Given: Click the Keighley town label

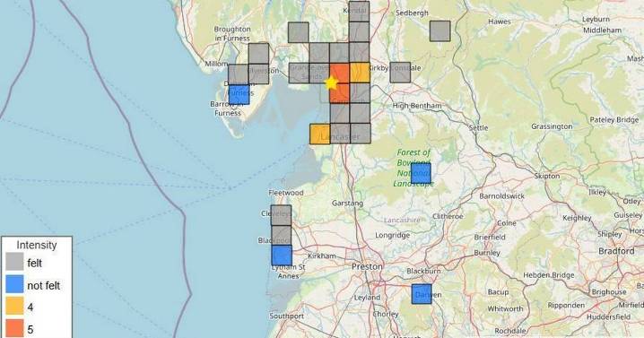Looking at the screenshot, I should tap(577, 218).
